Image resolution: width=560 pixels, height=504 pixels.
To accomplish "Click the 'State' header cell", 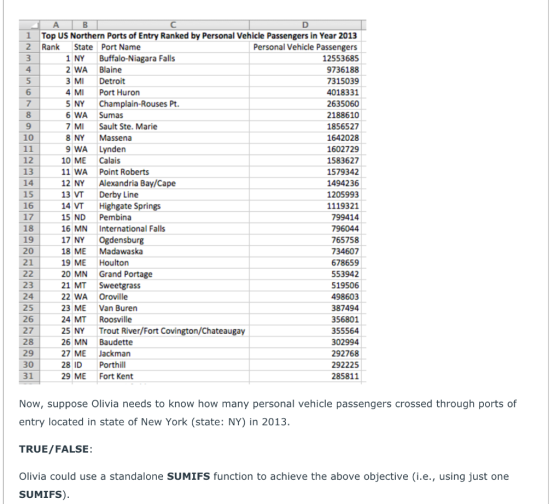I will coord(85,47).
